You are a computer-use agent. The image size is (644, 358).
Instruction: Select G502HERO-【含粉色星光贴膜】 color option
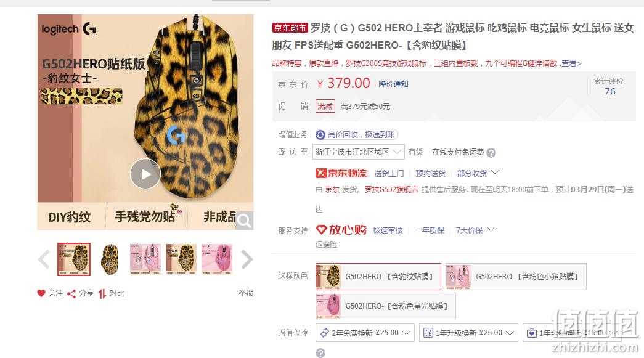(386, 306)
